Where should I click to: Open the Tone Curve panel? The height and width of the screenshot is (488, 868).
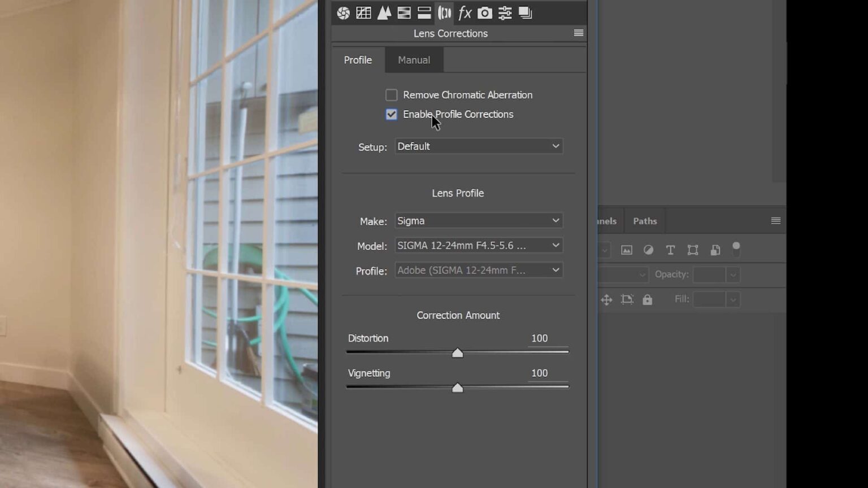(363, 12)
